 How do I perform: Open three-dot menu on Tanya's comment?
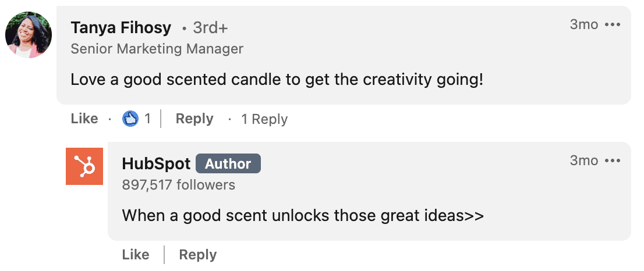tap(613, 24)
